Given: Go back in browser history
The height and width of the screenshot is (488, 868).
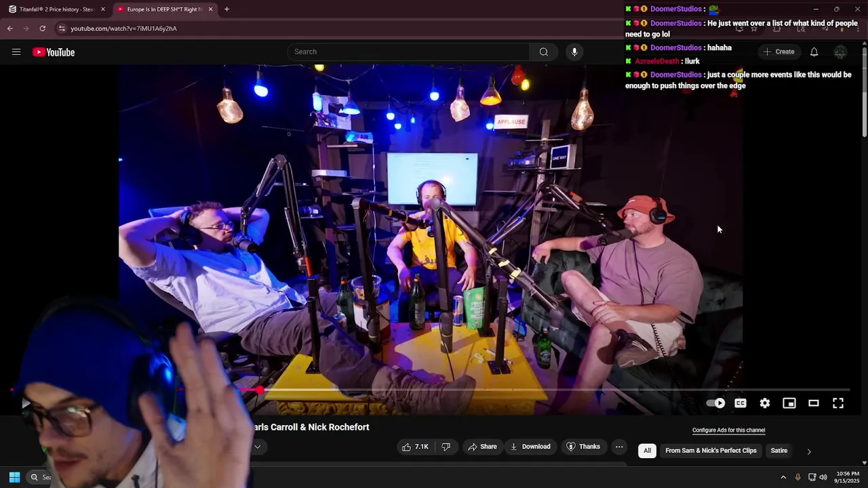Looking at the screenshot, I should click(10, 28).
